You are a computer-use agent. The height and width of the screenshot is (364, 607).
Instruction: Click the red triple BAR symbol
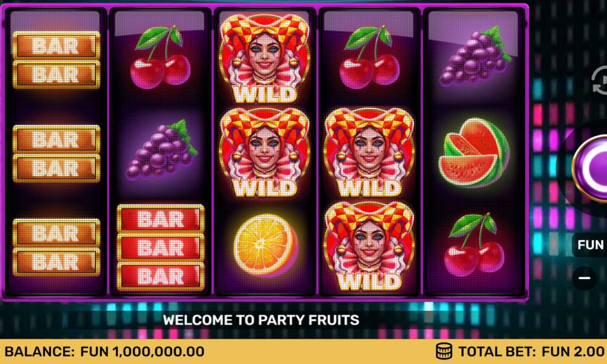click(x=161, y=248)
